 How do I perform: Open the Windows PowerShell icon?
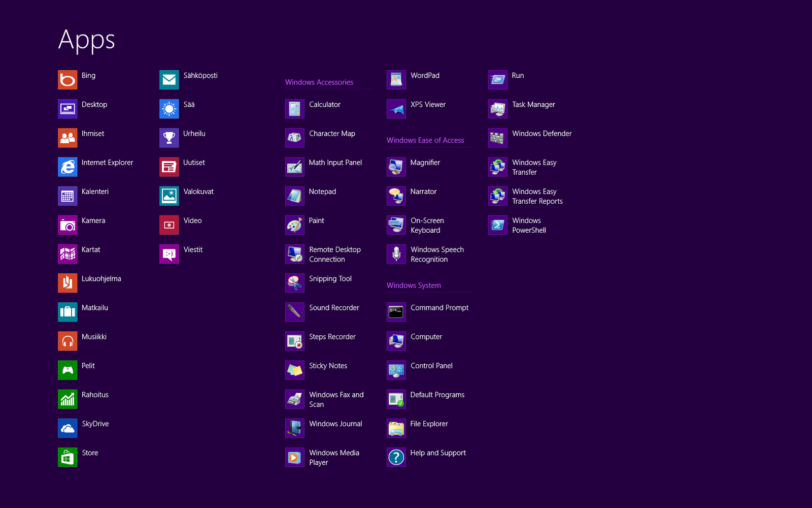498,225
